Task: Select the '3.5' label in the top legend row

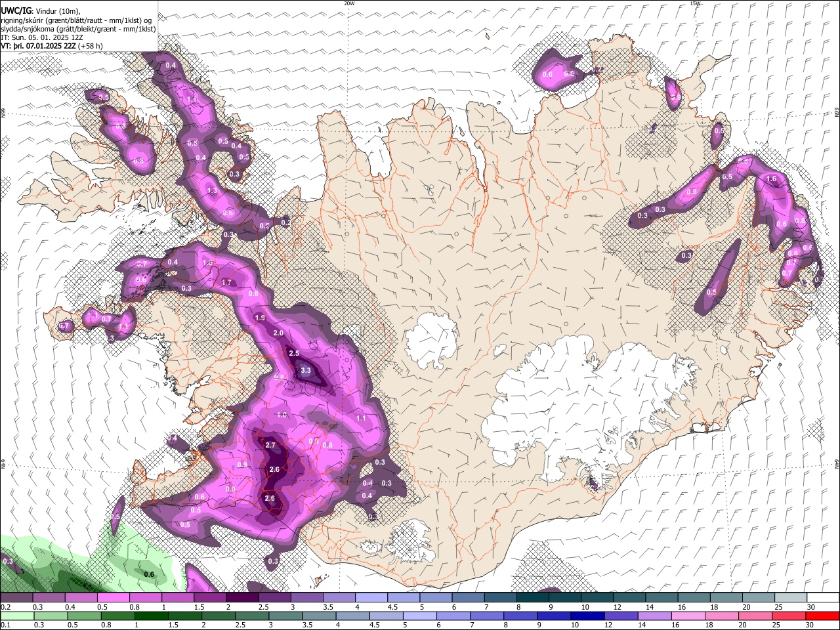Action: [x=327, y=607]
